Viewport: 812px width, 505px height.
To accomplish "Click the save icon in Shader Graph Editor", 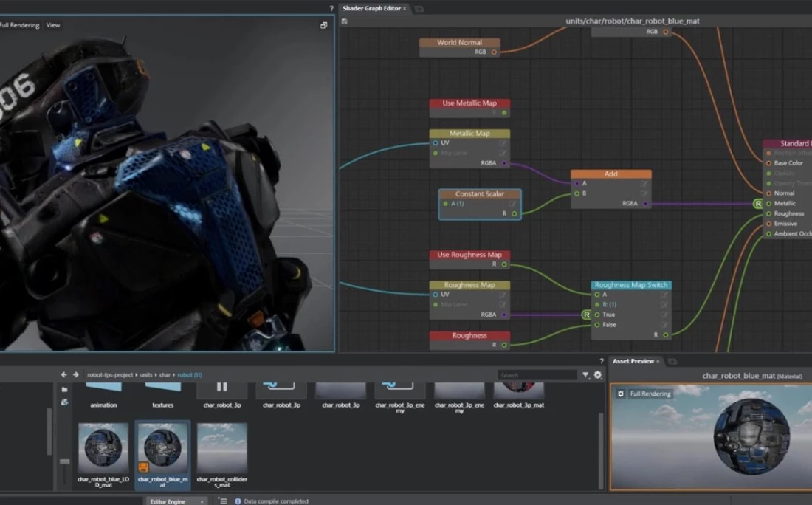I will pos(345,21).
